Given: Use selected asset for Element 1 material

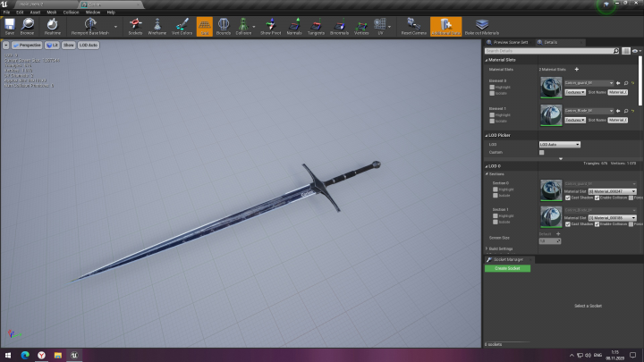Looking at the screenshot, I should point(618,111).
